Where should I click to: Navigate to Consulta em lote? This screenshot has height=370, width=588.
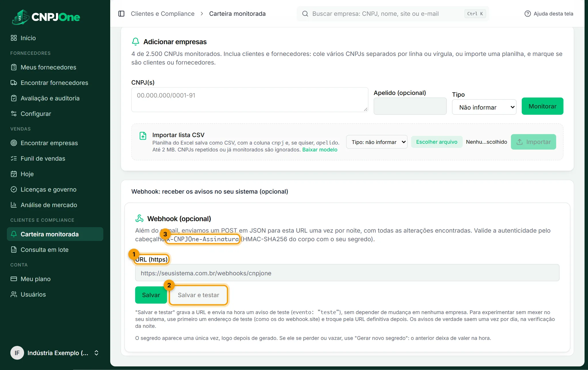tap(44, 250)
